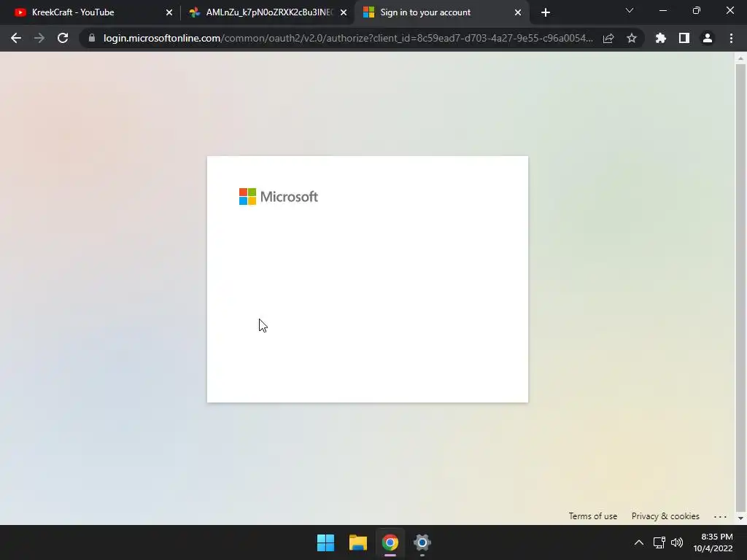Click the forward navigation arrow
747x560 pixels.
point(39,38)
